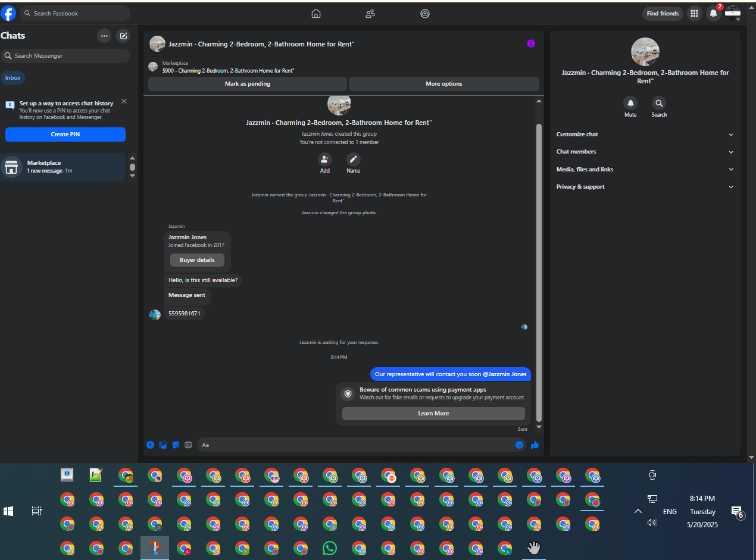Go to the Home feed icon
This screenshot has width=756, height=560.
[316, 14]
